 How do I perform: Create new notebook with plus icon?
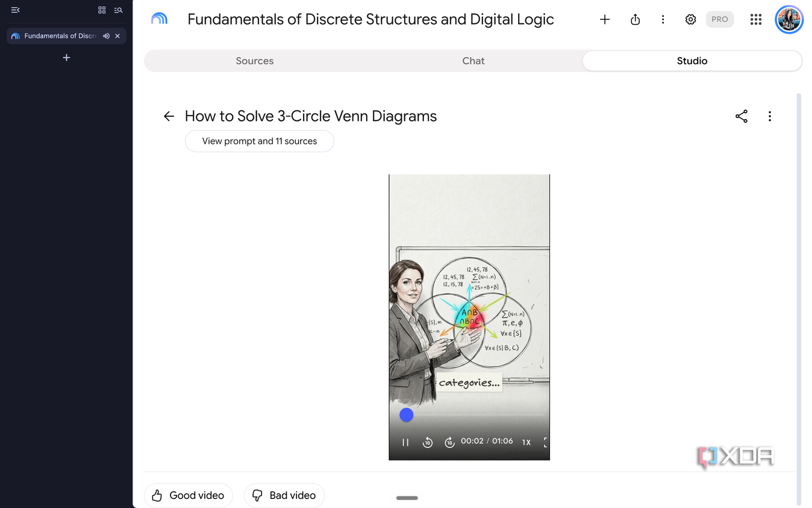click(x=605, y=19)
